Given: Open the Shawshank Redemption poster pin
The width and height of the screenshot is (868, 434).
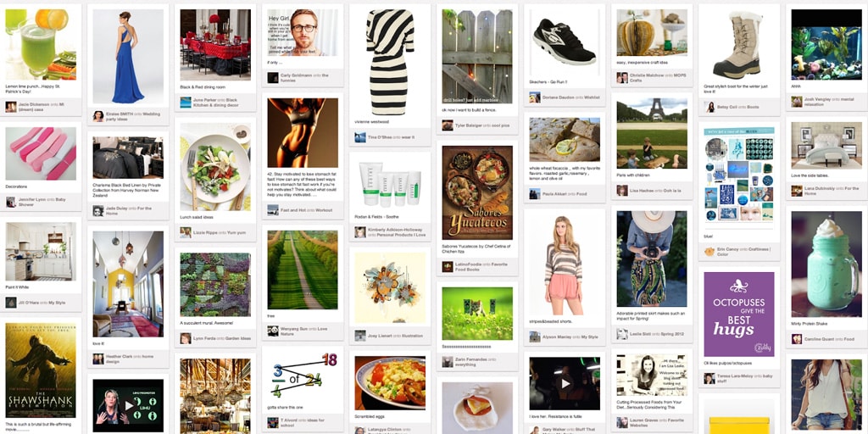Looking at the screenshot, I should pos(41,370).
